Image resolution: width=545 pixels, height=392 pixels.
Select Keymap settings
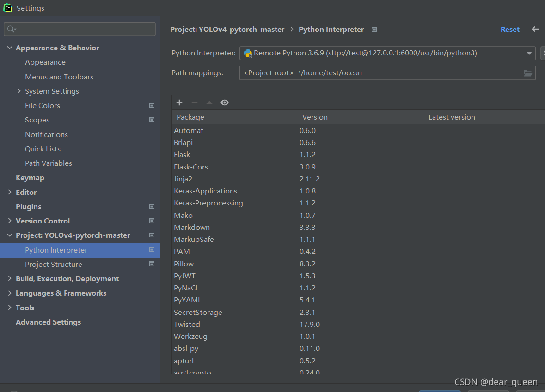pyautogui.click(x=30, y=178)
